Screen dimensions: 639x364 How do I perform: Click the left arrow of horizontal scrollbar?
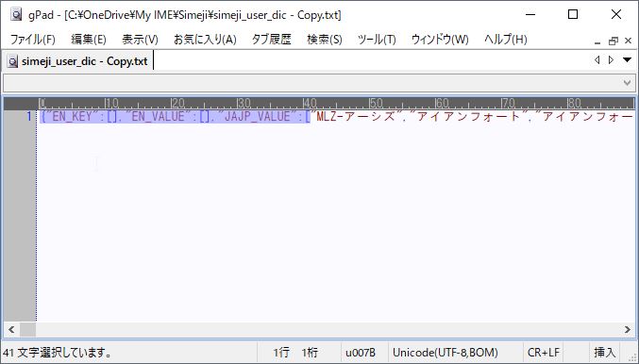tap(11, 329)
